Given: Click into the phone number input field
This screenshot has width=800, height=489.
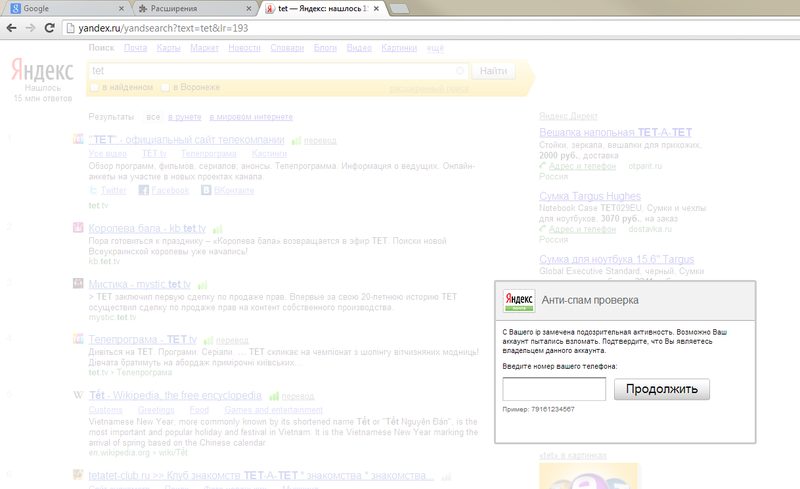Looking at the screenshot, I should tap(554, 389).
